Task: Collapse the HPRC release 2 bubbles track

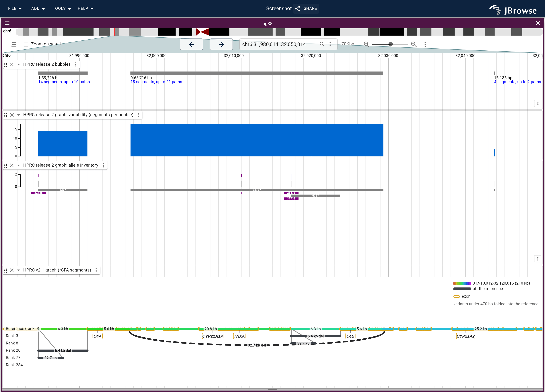Action: pyautogui.click(x=19, y=64)
